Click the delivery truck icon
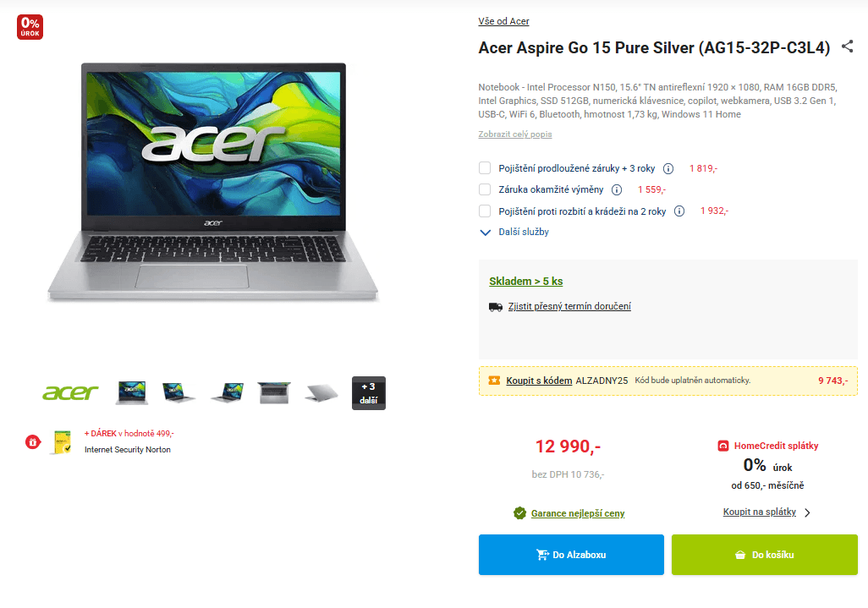868x608 pixels. point(496,307)
